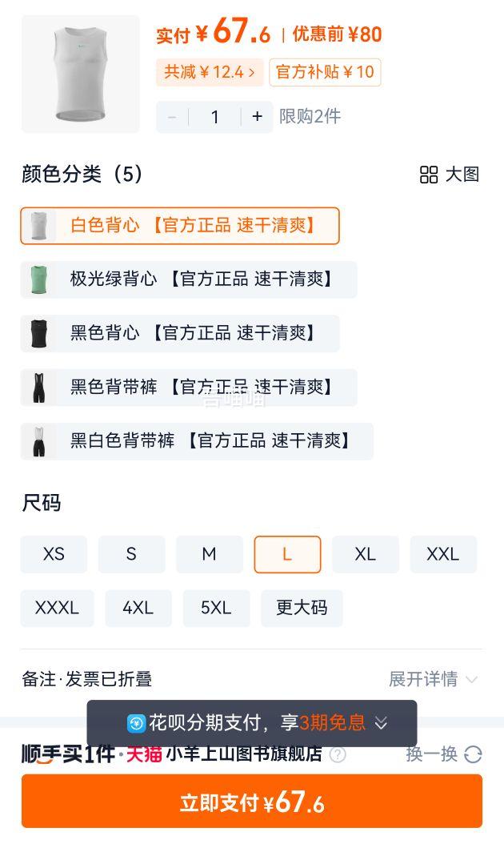Edit the quantity number field
504x848 pixels.
[214, 116]
